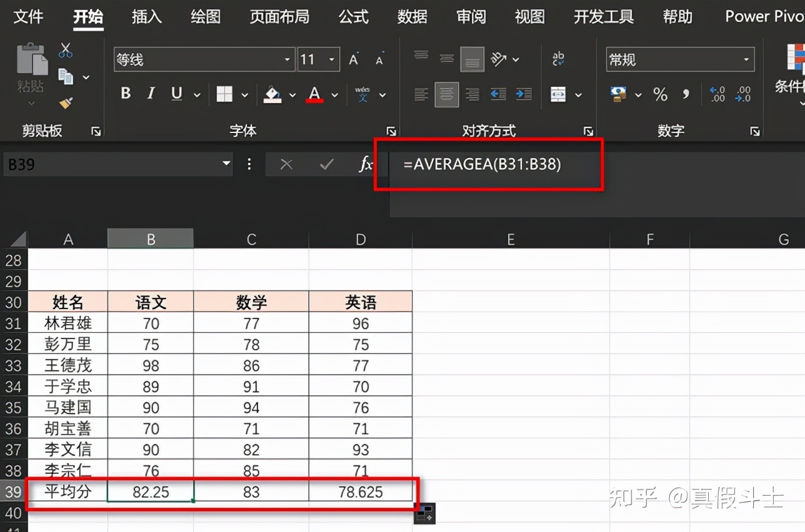Click the Insert Function fx icon
The image size is (805, 532).
366,164
